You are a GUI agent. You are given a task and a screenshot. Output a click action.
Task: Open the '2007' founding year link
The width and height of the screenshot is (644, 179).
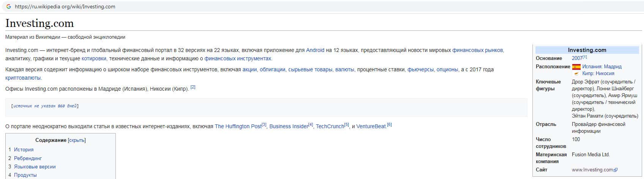coord(577,58)
